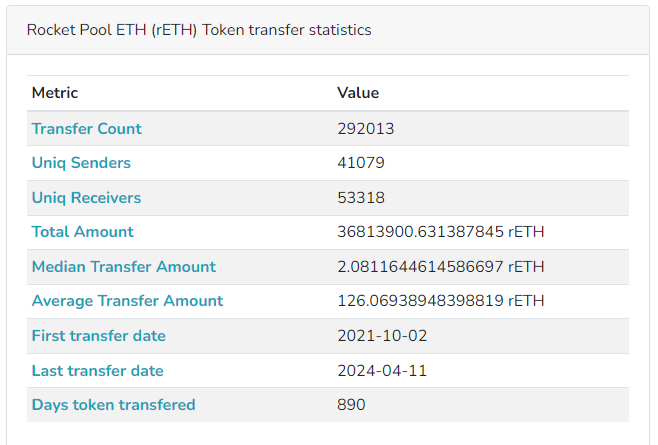Viewport: 658px width, 445px height.
Task: Open the Median Transfer Amount link
Action: click(124, 267)
